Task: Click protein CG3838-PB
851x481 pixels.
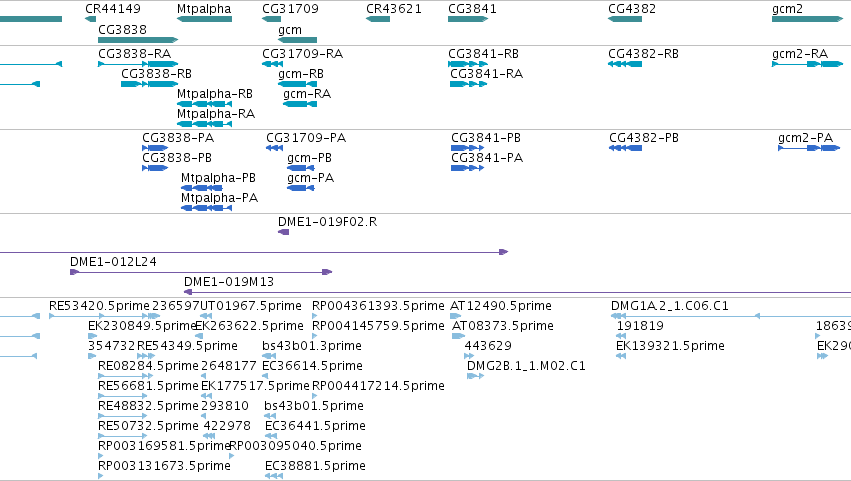Action: point(177,158)
